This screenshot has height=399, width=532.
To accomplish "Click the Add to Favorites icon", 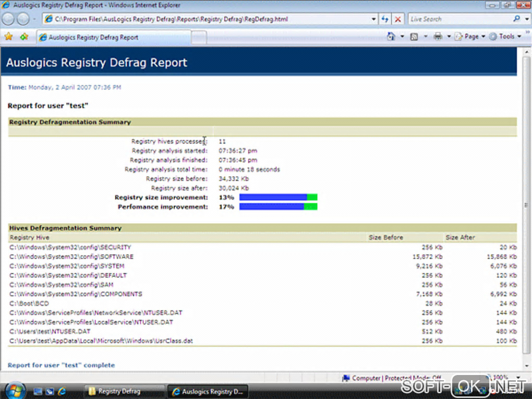I will coord(24,37).
